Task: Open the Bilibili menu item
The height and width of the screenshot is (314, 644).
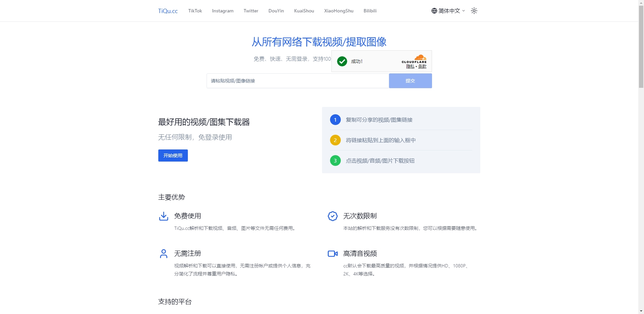Action: pyautogui.click(x=370, y=11)
